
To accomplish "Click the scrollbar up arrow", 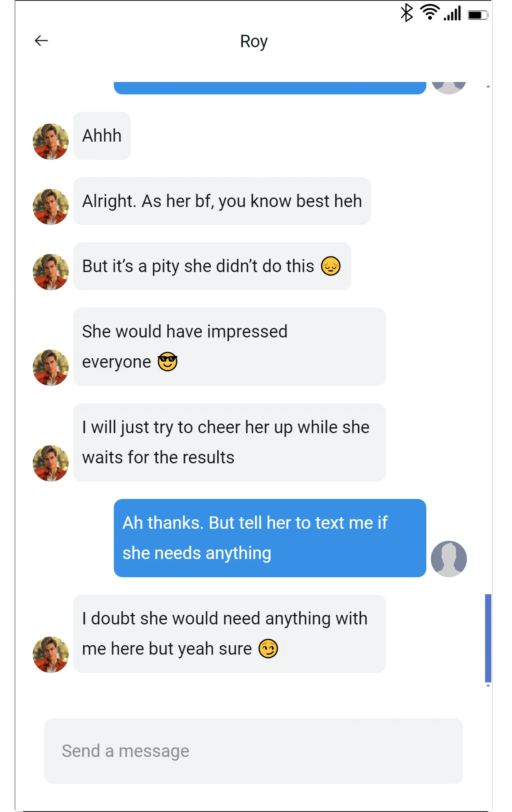I will pos(488,87).
